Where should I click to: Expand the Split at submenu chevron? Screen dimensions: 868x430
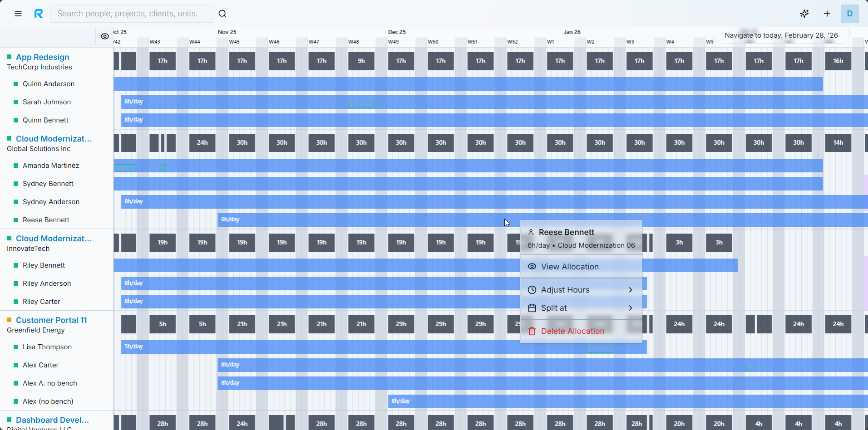(x=630, y=308)
